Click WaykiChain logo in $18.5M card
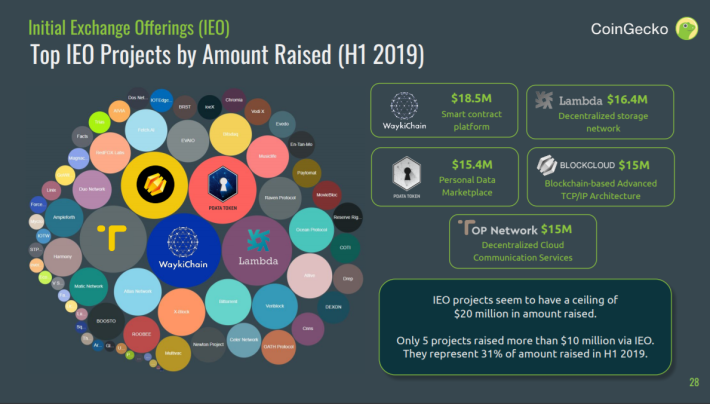This screenshot has width=710, height=404. click(404, 111)
